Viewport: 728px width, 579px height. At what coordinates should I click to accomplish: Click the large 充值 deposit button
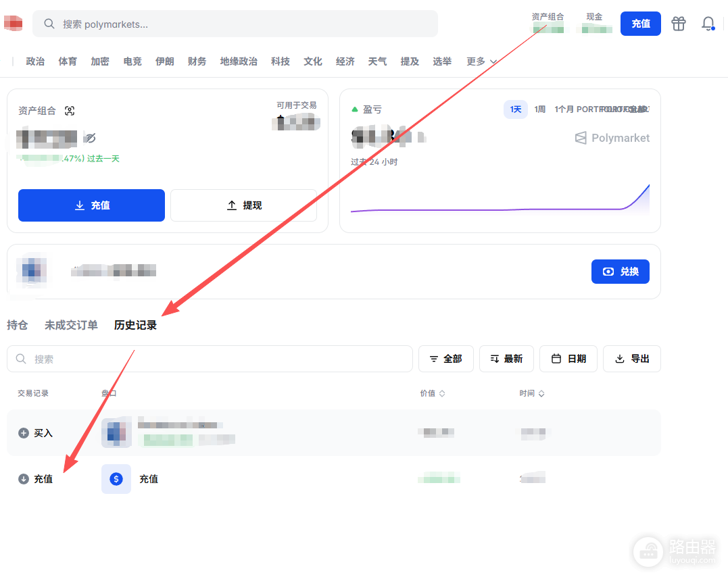point(91,205)
